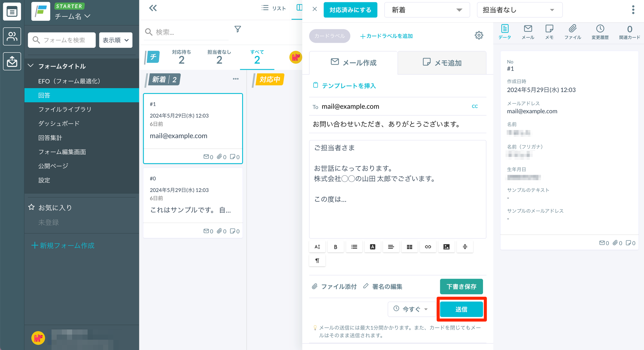Viewport: 644px width, 350px height.
Task: Insert an image into email body
Action: (446, 247)
